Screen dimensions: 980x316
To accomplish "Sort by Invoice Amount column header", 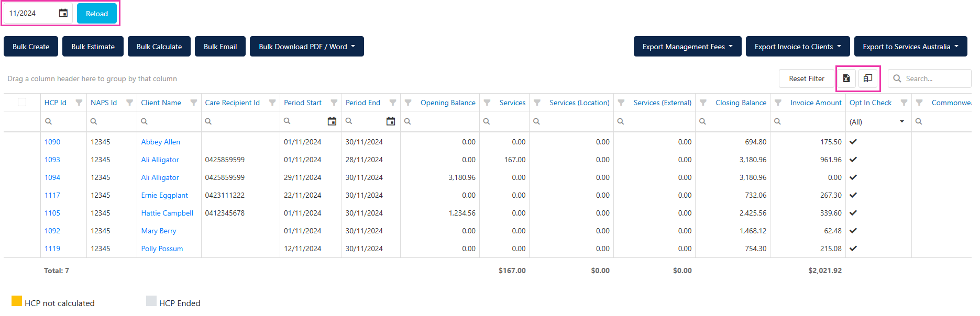I will 816,103.
